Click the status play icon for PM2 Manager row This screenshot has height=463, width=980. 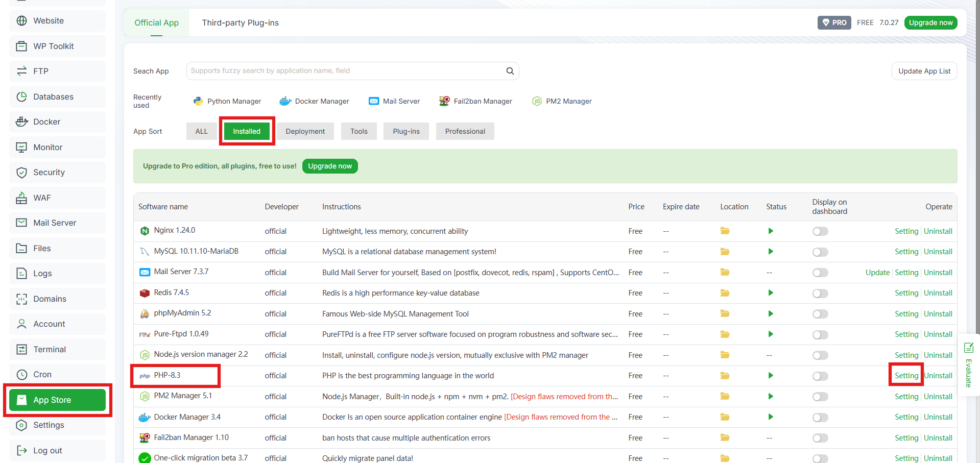point(771,396)
